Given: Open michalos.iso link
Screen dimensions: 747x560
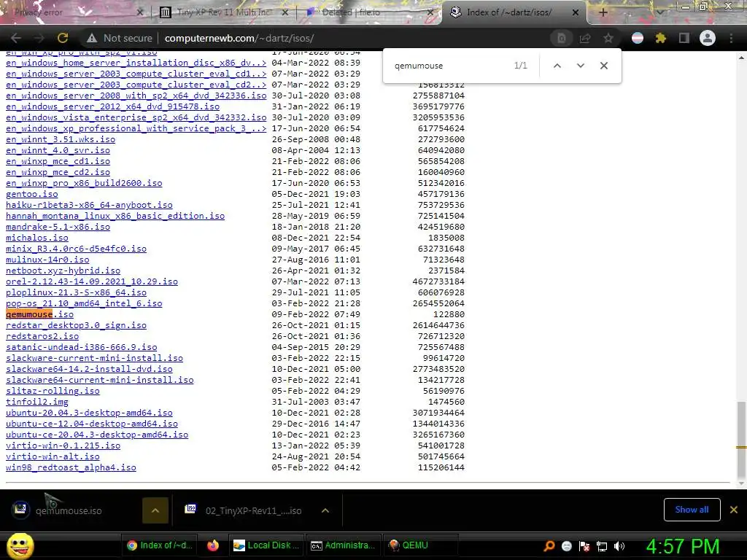Looking at the screenshot, I should pyautogui.click(x=37, y=238).
